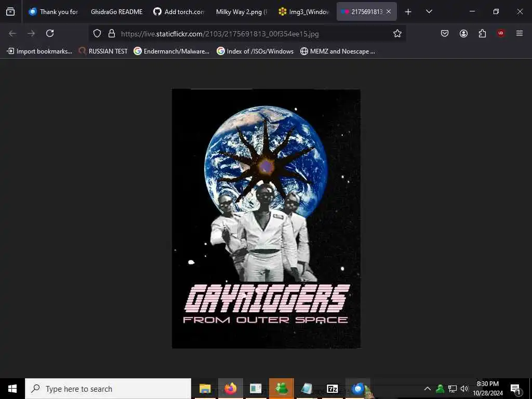Open the volume control tray icon
The image size is (532, 399).
(464, 389)
